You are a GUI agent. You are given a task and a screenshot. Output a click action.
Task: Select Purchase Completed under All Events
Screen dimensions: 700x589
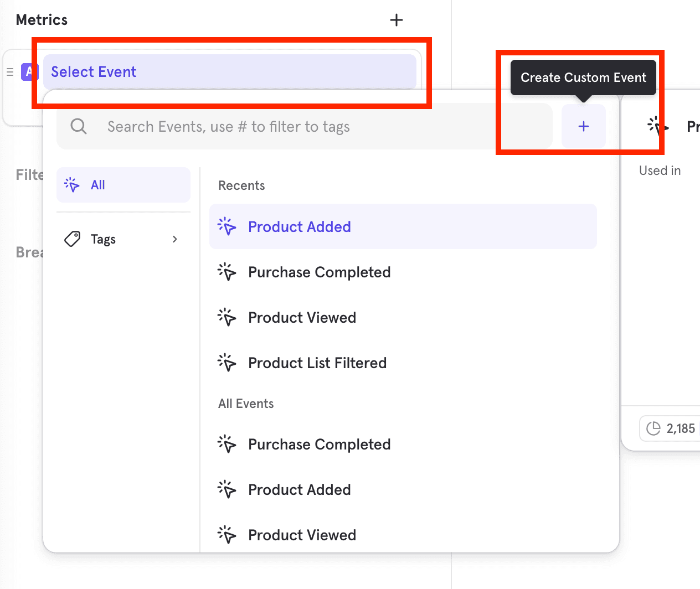coord(319,445)
